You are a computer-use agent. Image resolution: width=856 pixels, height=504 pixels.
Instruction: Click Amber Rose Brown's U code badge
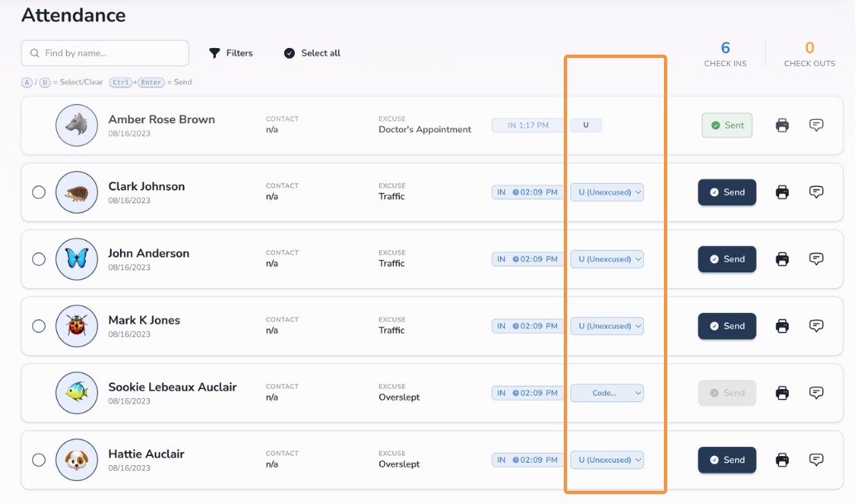point(586,126)
